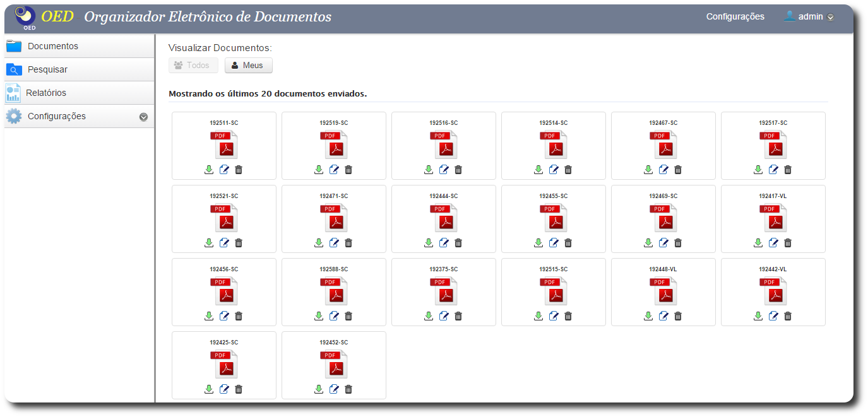Open PDF thumbnail of 192514-SC
868x417 pixels.
click(x=554, y=144)
